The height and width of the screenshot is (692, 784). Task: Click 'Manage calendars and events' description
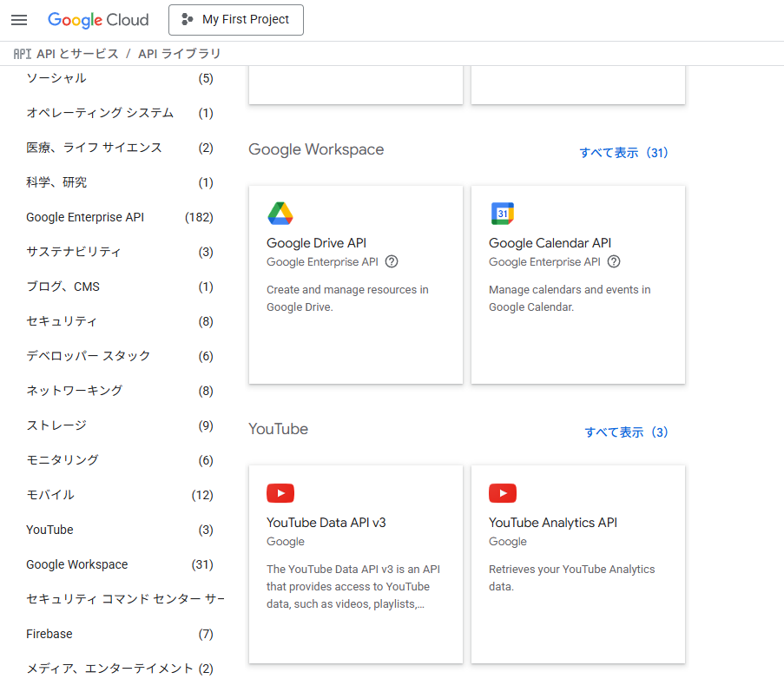click(570, 299)
